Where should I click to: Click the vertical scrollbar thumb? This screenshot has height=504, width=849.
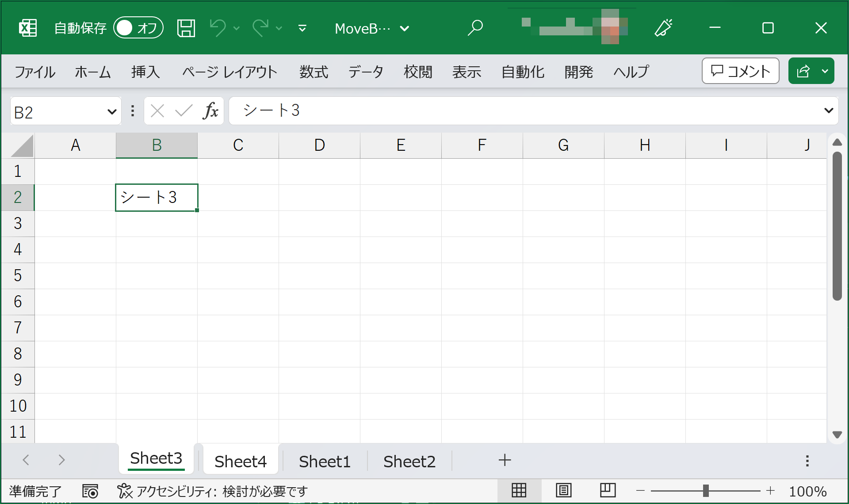(837, 226)
